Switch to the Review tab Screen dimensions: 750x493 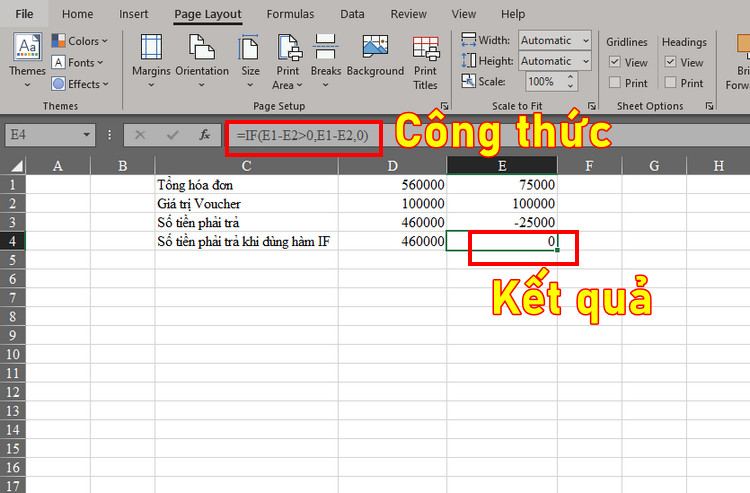coord(408,14)
